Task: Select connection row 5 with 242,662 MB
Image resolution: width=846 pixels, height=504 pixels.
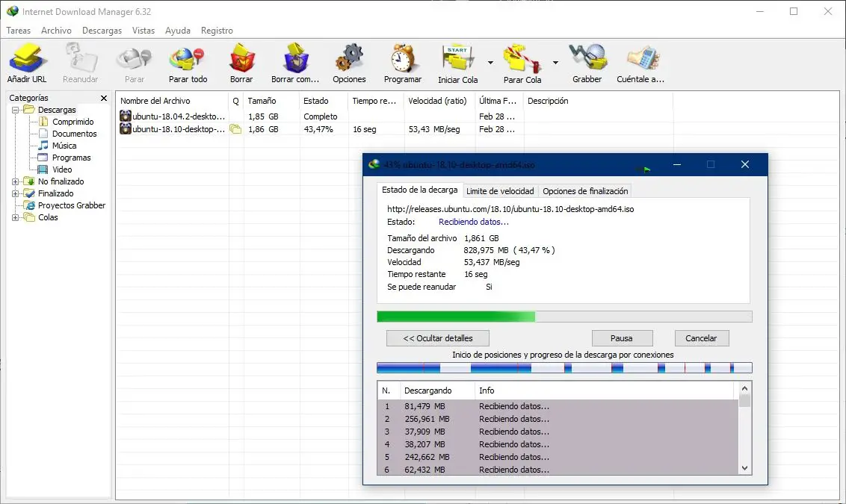Action: pos(558,457)
